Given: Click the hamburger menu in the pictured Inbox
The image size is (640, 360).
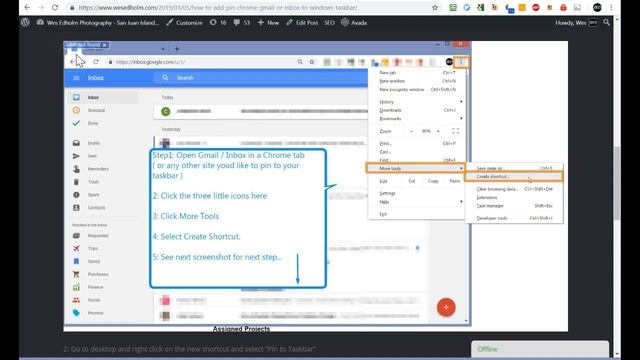Looking at the screenshot, I should click(76, 78).
